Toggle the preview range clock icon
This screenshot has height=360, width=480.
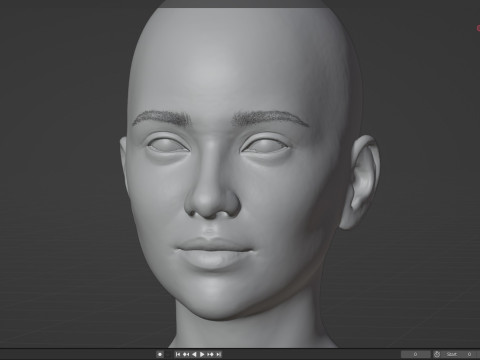pyautogui.click(x=437, y=354)
